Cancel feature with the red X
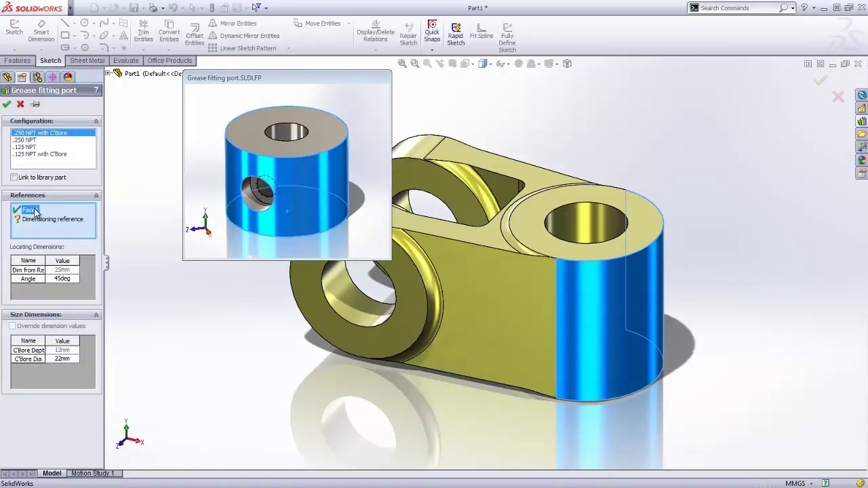 tap(20, 104)
